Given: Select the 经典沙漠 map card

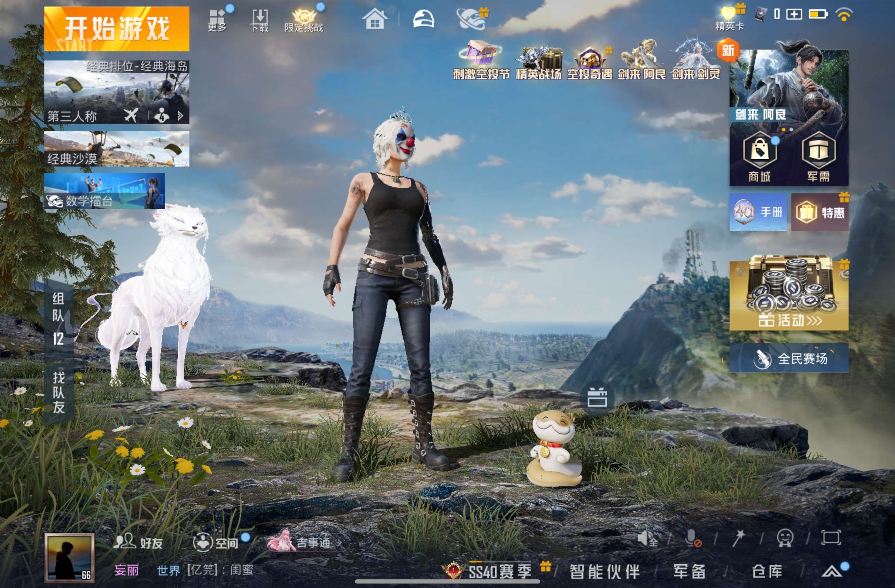Looking at the screenshot, I should pyautogui.click(x=117, y=149).
